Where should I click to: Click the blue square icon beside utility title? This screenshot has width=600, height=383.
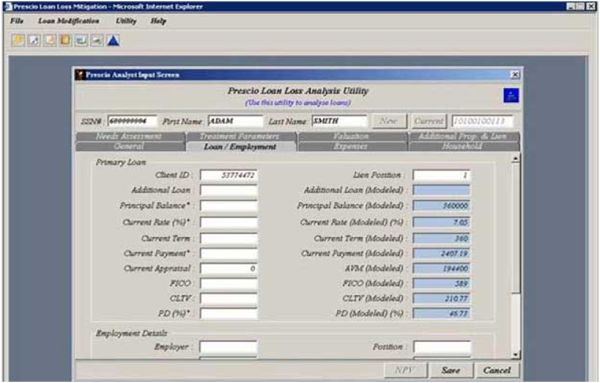(511, 95)
